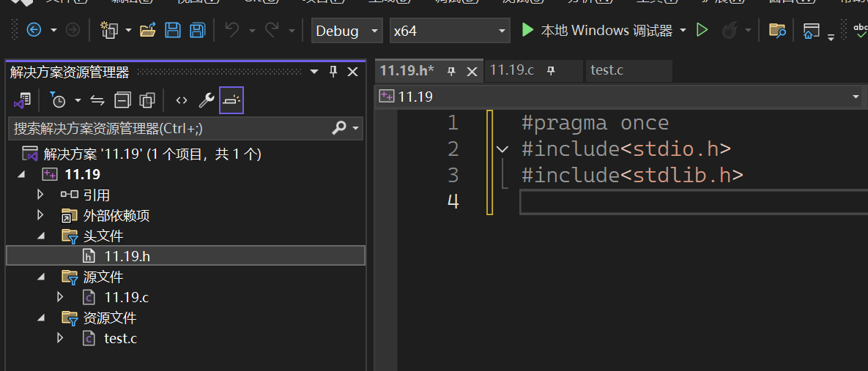This screenshot has width=868, height=371.
Task: Start without debugging using hollow green arrow
Action: click(702, 30)
